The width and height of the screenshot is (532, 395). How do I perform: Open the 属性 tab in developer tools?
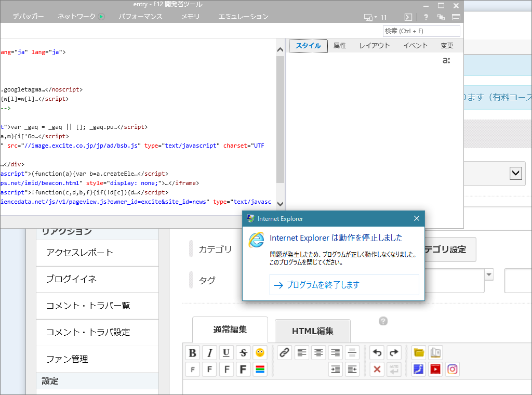coord(340,46)
